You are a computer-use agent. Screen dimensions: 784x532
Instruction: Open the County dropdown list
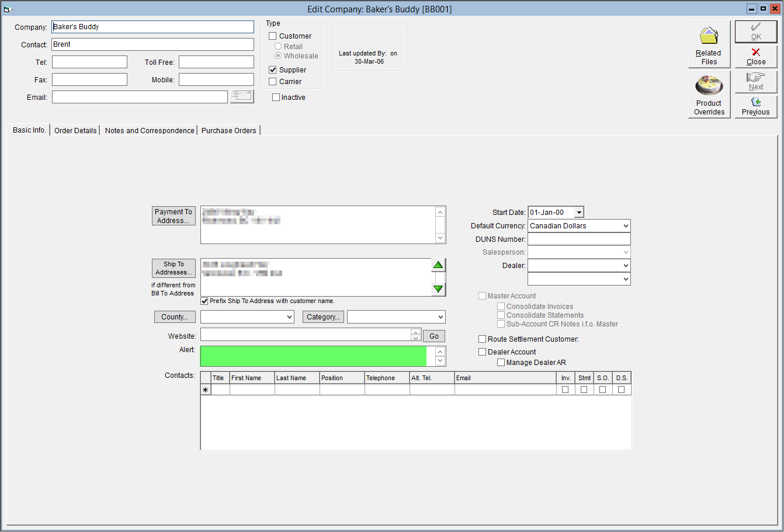(x=289, y=317)
